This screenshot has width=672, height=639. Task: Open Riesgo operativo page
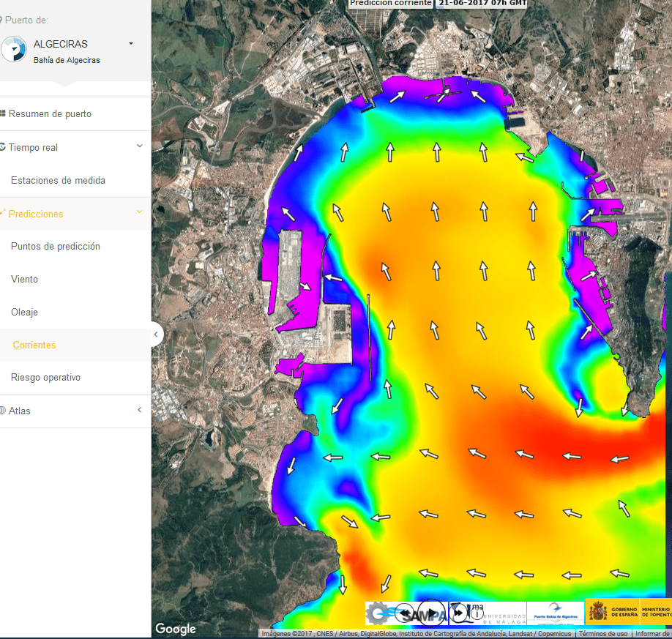(45, 378)
